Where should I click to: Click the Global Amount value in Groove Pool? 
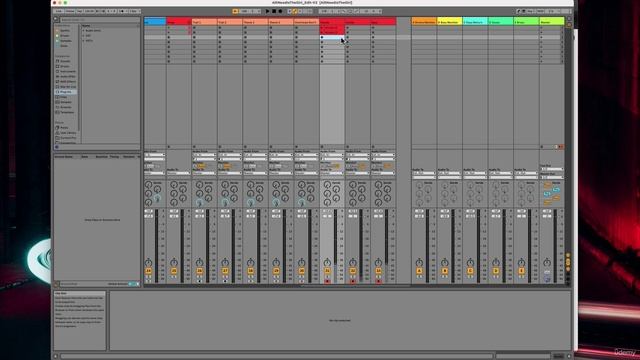tap(134, 284)
